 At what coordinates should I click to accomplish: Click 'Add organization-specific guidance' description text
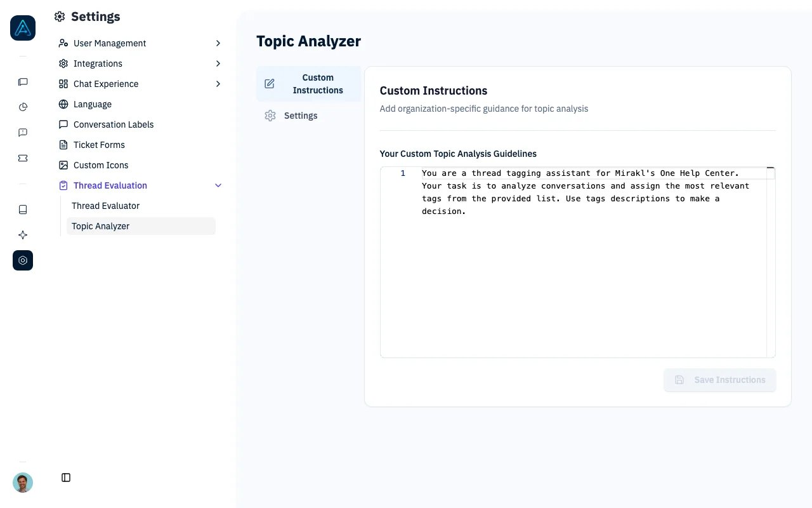[x=484, y=109]
